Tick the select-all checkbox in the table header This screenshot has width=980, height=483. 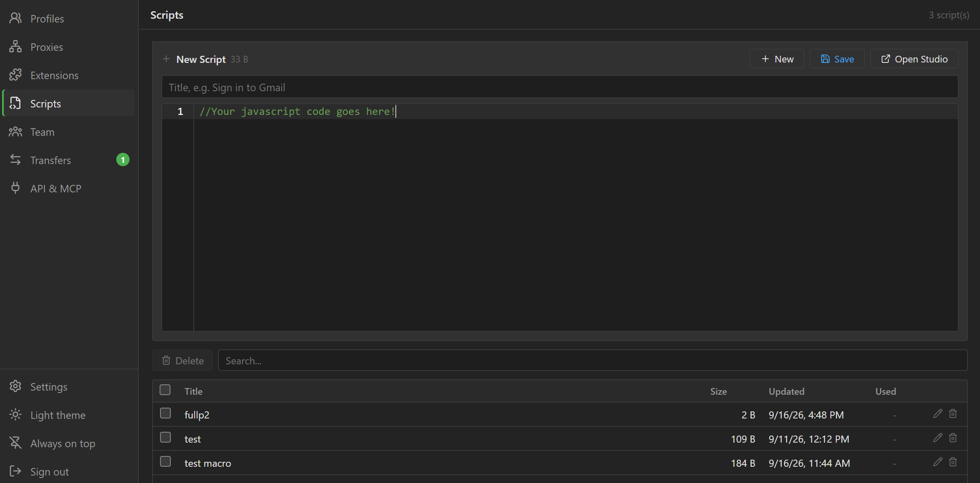(x=165, y=390)
